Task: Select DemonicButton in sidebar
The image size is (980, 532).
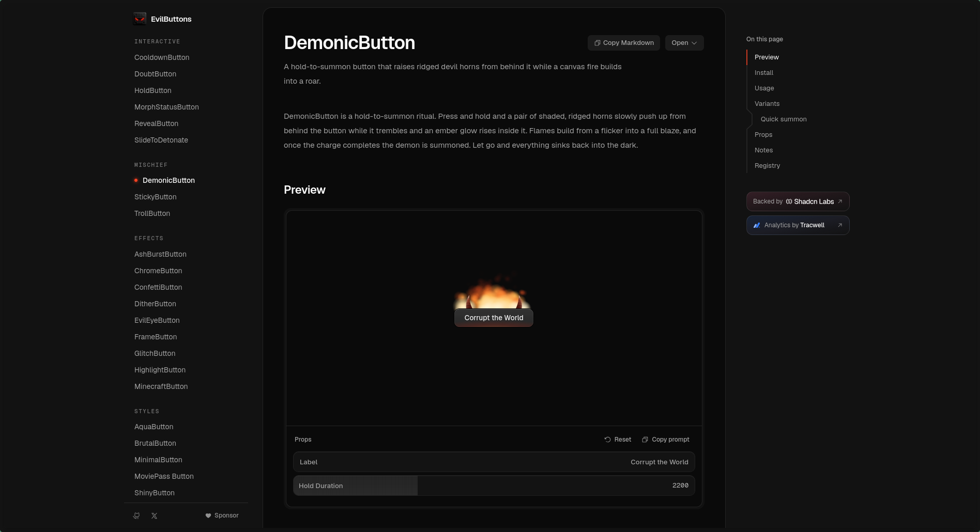Action: pos(169,180)
